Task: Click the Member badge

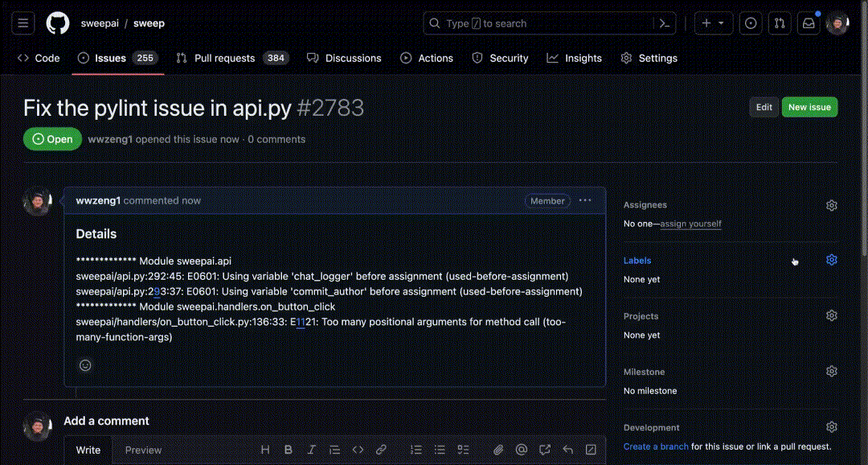Action: click(x=547, y=201)
